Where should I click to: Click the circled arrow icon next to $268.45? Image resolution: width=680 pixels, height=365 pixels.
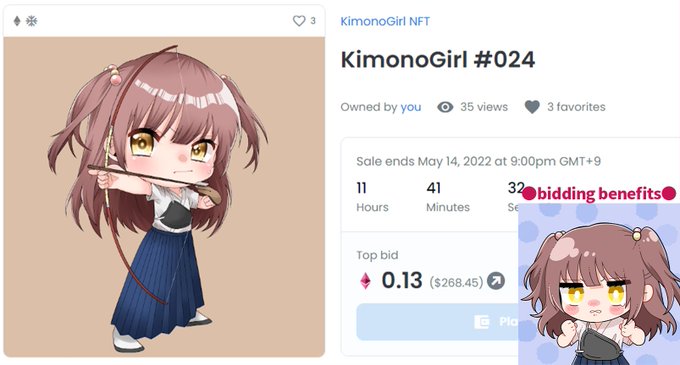pyautogui.click(x=496, y=281)
